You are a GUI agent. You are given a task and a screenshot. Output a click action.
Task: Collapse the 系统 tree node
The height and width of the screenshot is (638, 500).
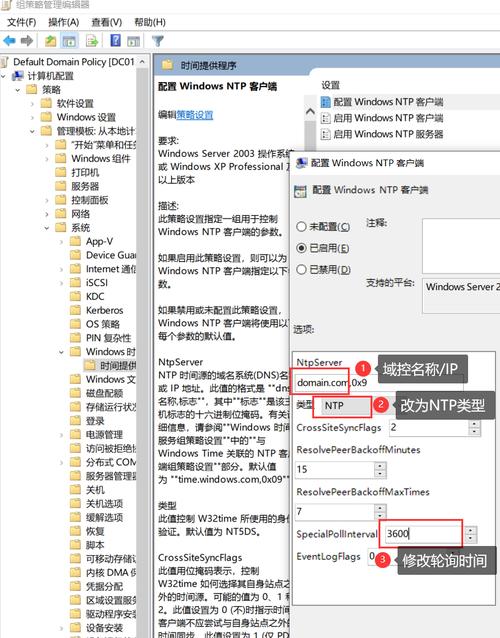click(x=47, y=228)
